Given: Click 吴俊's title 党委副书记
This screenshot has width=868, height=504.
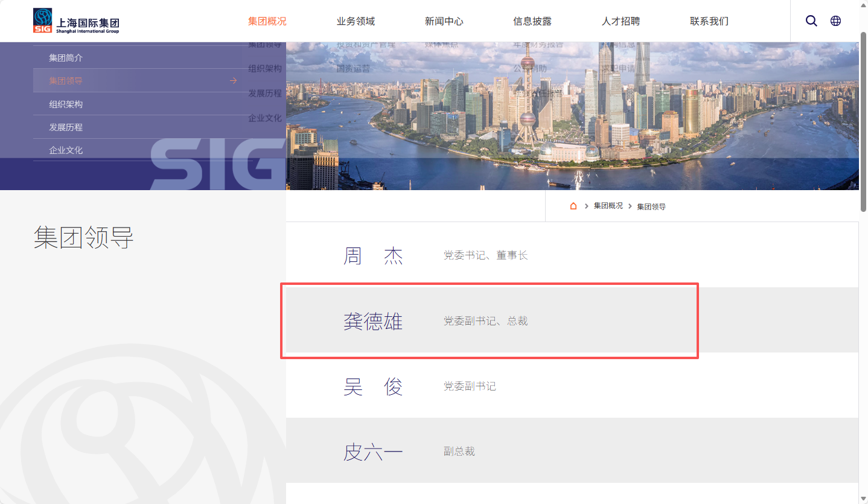Looking at the screenshot, I should 470,386.
